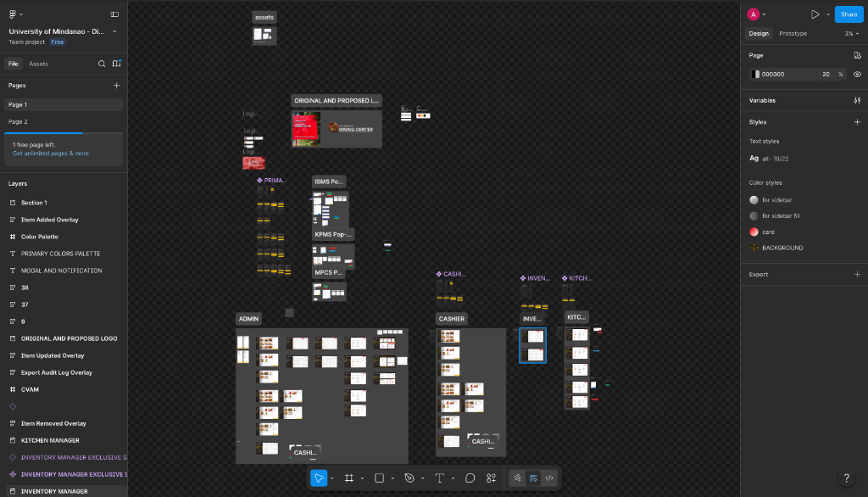Open Page 2 in pages list

point(64,122)
